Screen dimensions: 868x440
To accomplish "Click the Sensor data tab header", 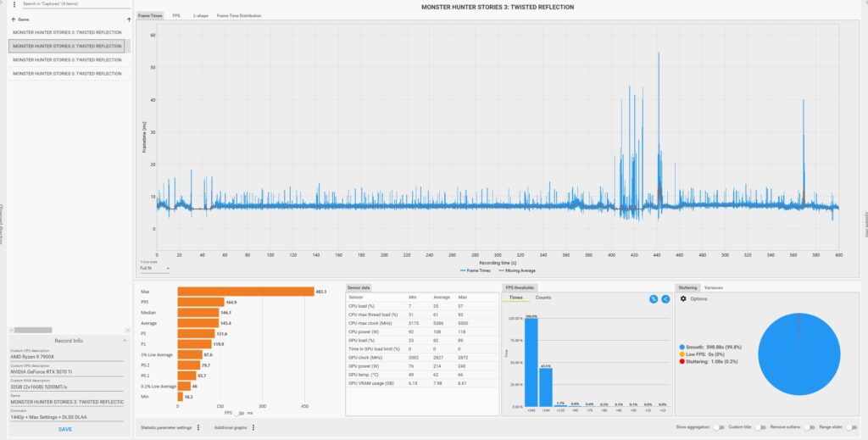I will coord(359,287).
